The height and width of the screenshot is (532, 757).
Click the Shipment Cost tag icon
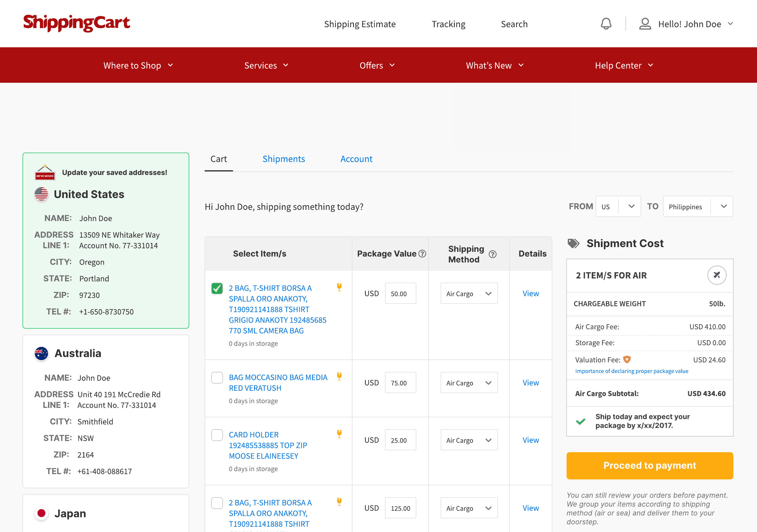[573, 243]
